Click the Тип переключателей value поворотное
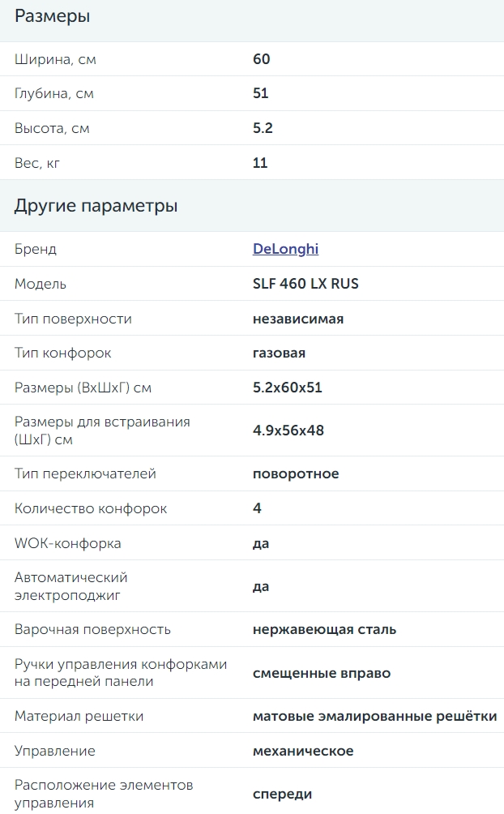The height and width of the screenshot is (814, 504). (296, 474)
